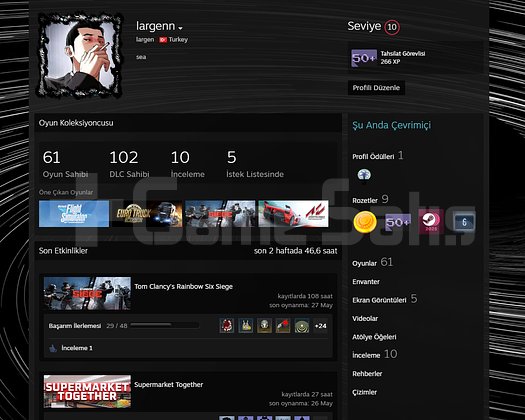Click 'son 2 haftada 46,6 saat' text
This screenshot has height=420, width=525.
(x=295, y=251)
